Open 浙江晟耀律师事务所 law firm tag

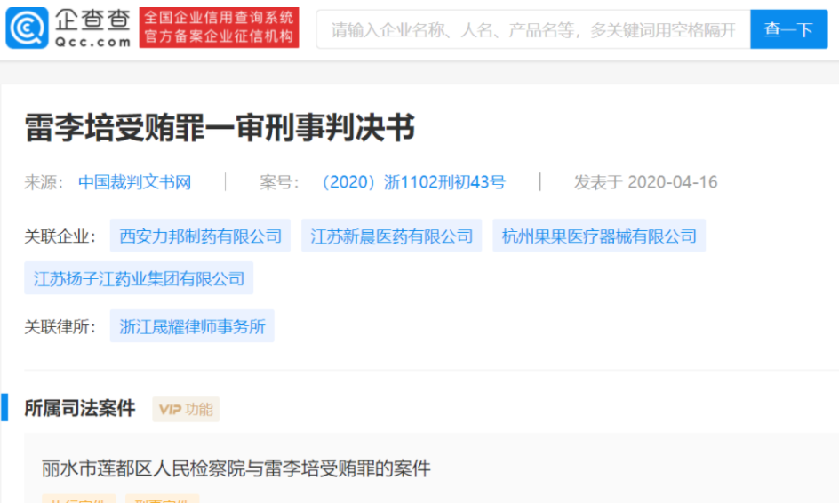pyautogui.click(x=192, y=326)
